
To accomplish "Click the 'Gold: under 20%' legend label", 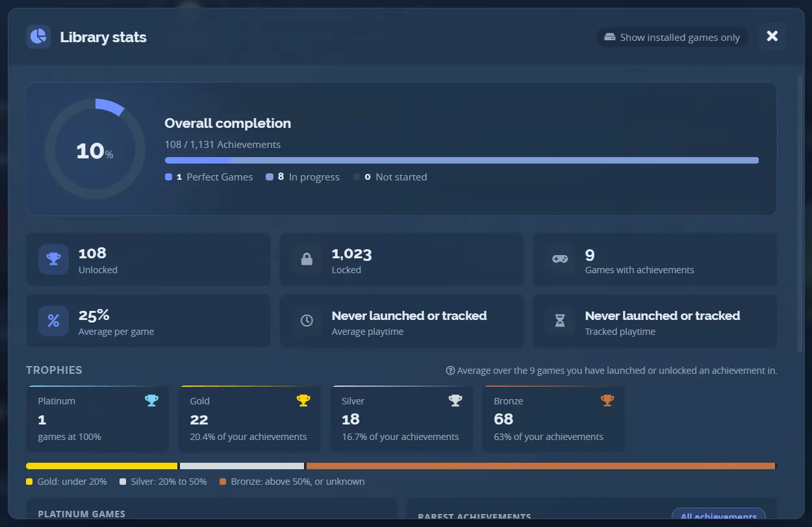I will click(x=66, y=482).
